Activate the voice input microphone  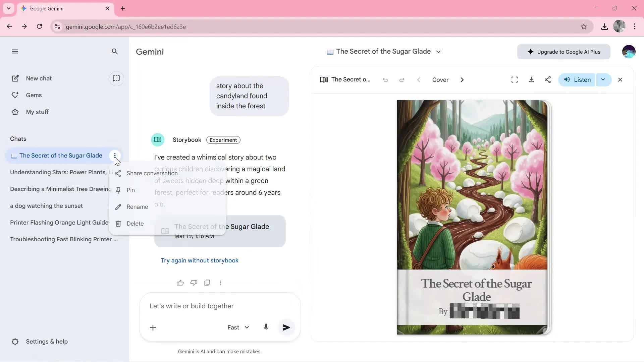[266, 327]
